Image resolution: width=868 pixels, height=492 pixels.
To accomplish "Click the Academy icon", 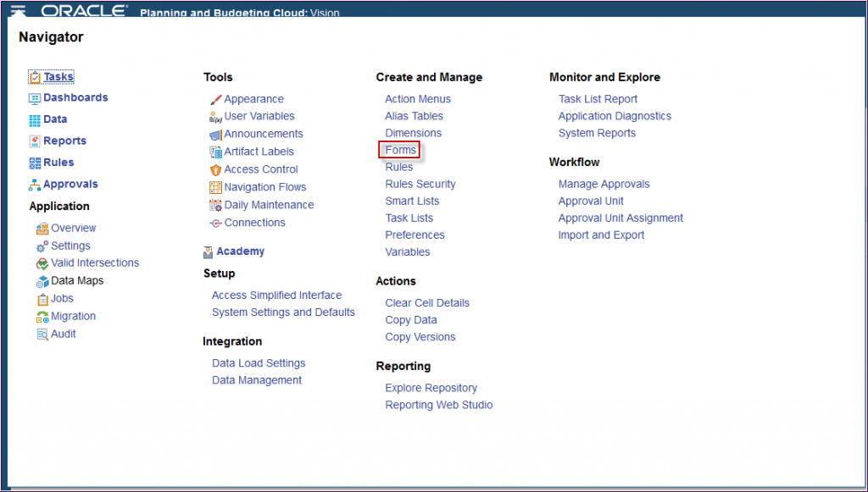I will point(209,252).
